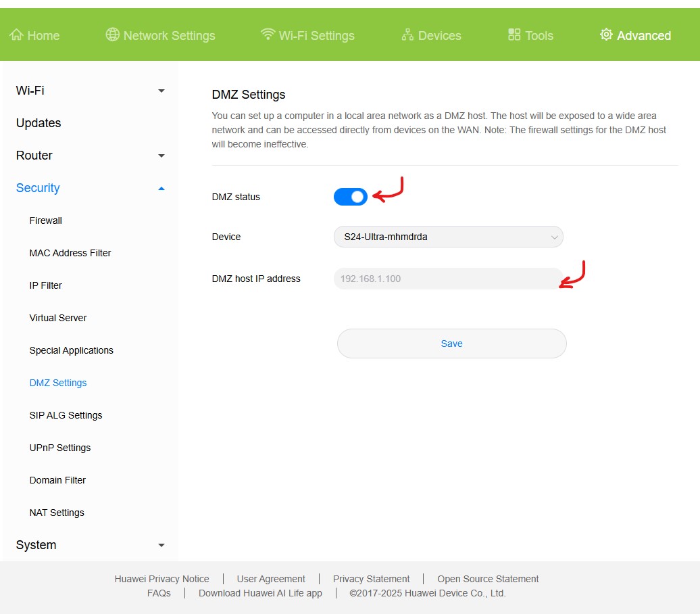This screenshot has width=700, height=614.
Task: Click the Tools grid icon
Action: (514, 34)
